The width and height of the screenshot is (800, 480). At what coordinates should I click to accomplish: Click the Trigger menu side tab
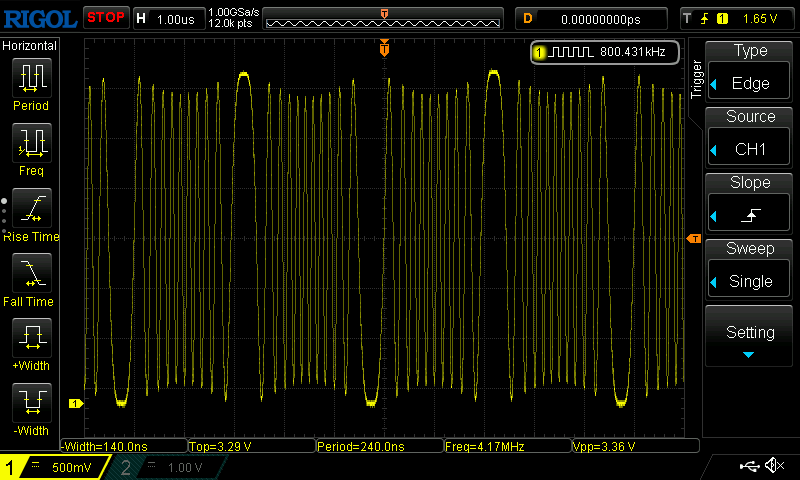pos(696,80)
